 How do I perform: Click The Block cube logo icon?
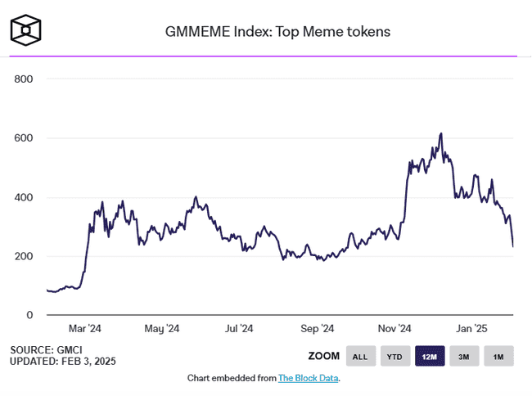tap(26, 30)
